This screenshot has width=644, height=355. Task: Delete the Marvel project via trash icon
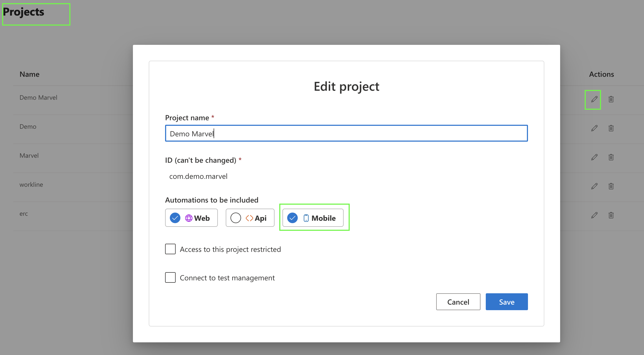(611, 157)
